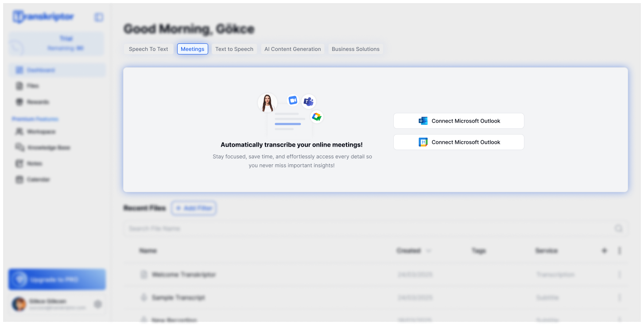Click document icon beside Welcome Transkriptor
Screen dimensions: 644x325
click(x=144, y=275)
